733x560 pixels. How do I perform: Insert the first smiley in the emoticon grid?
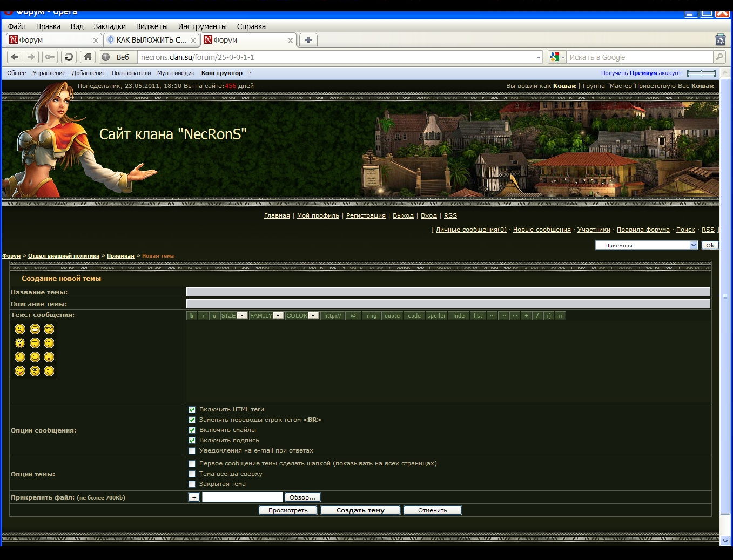coord(20,329)
